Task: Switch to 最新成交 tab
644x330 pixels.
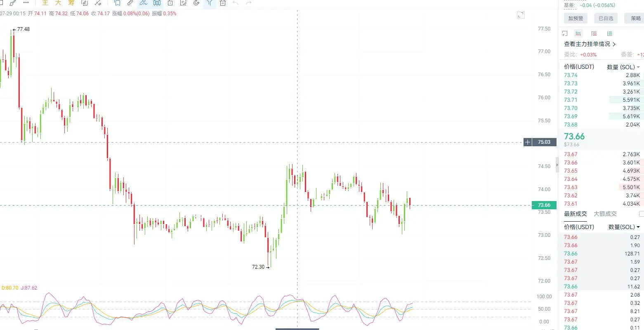Action: tap(576, 214)
